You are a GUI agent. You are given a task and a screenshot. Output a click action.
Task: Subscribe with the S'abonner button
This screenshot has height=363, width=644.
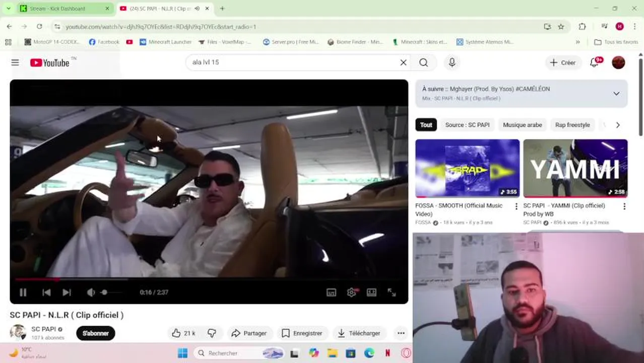coord(96,333)
